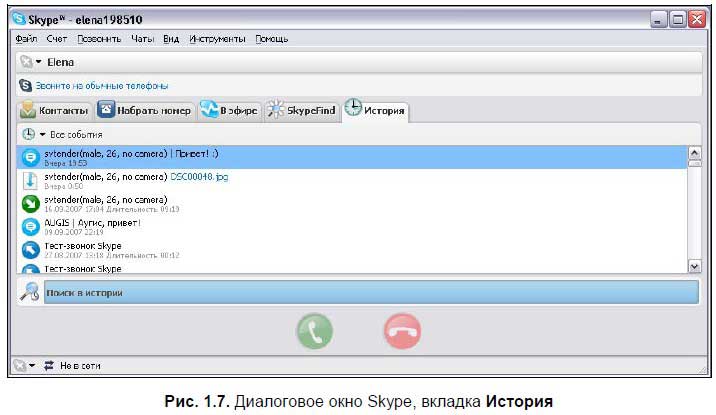
Task: Click the chat icon beside Привет message
Action: click(31, 158)
